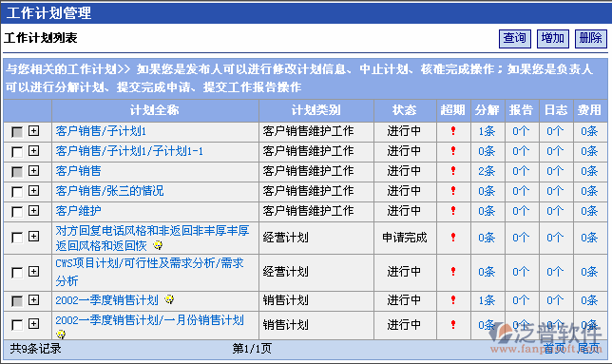This screenshot has height=364, width=612.
Task: Click the overdue exclamation in the 申请完成 row
Action: 453,237
